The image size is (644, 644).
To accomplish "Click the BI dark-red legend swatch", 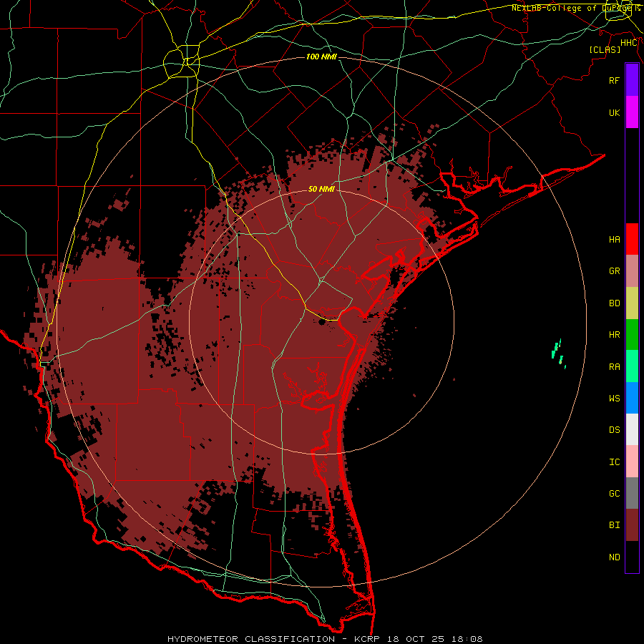I will pos(632,525).
